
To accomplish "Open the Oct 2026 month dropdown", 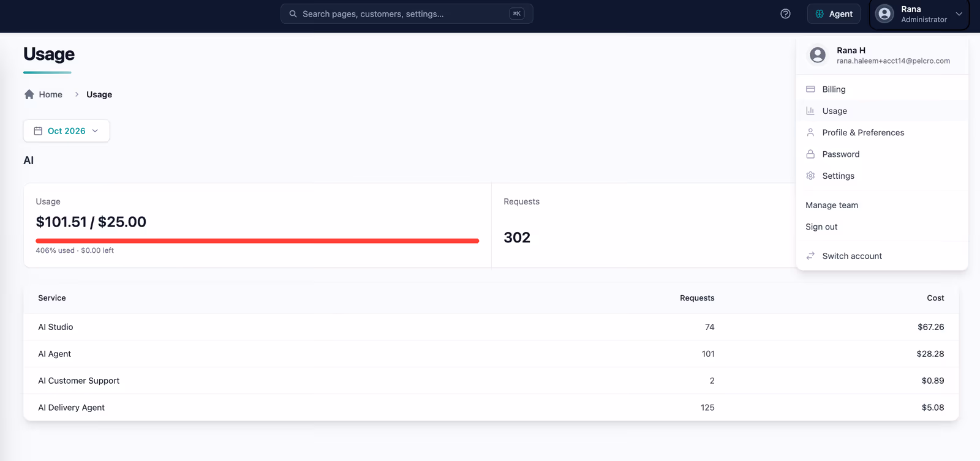I will click(66, 131).
